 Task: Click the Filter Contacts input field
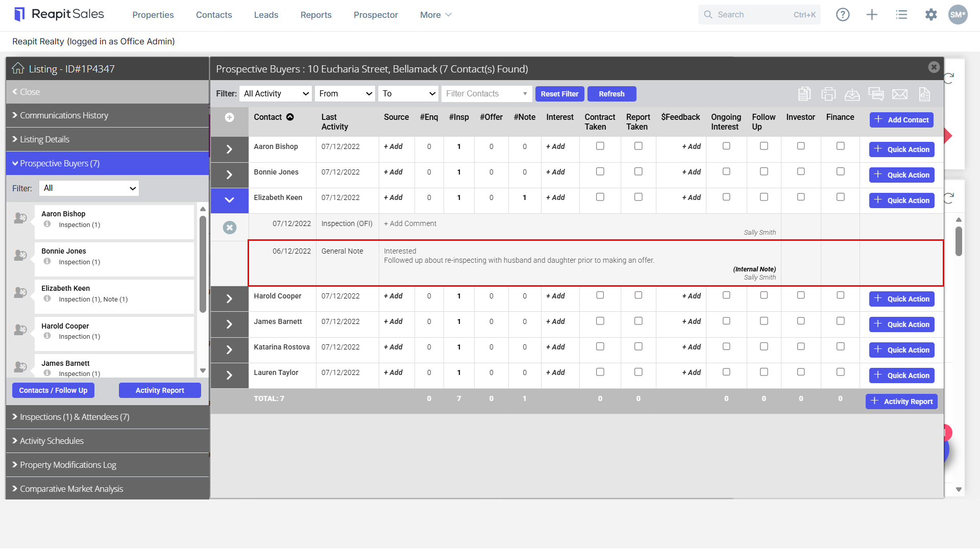point(486,94)
